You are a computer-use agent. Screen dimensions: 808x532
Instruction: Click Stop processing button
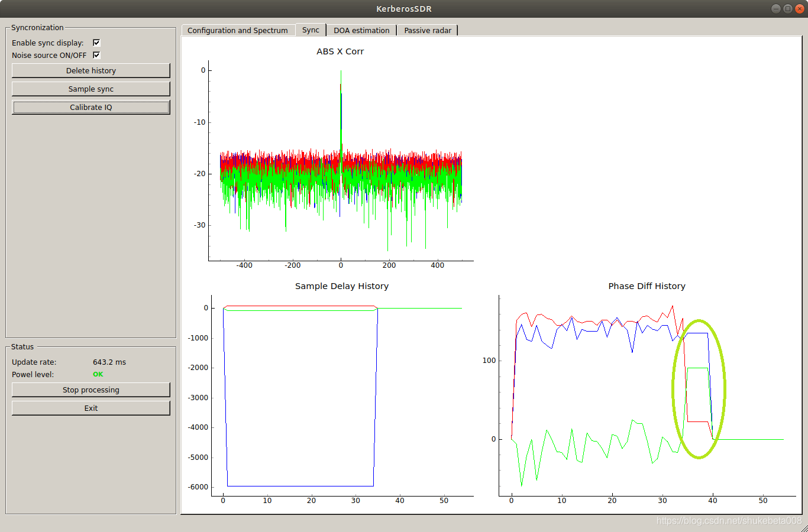pos(91,390)
